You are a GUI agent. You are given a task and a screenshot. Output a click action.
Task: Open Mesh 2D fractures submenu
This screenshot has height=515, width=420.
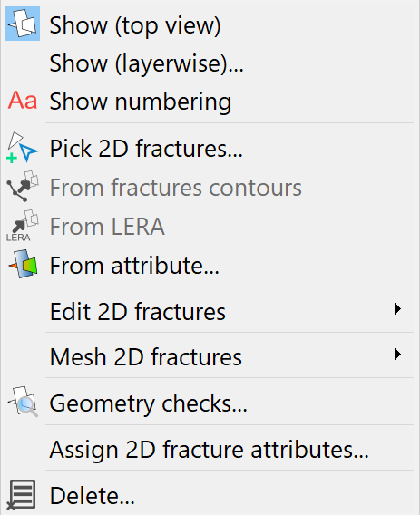tap(210, 356)
